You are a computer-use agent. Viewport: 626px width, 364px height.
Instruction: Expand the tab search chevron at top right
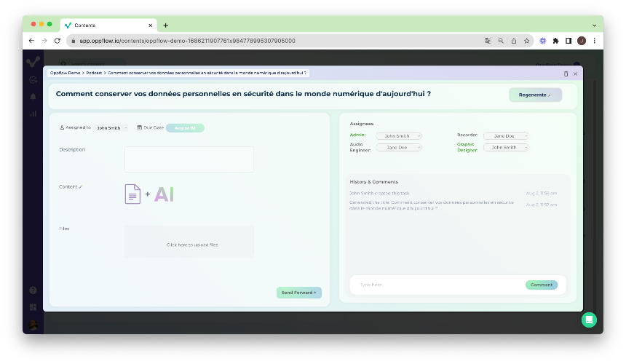(x=595, y=25)
